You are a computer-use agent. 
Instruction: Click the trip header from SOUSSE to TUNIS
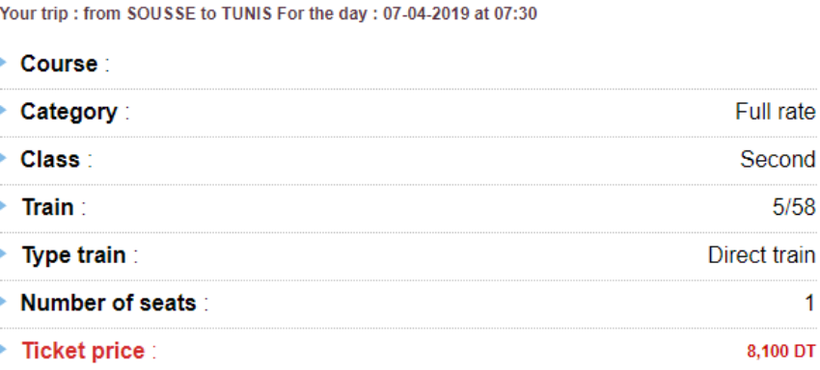pyautogui.click(x=268, y=13)
